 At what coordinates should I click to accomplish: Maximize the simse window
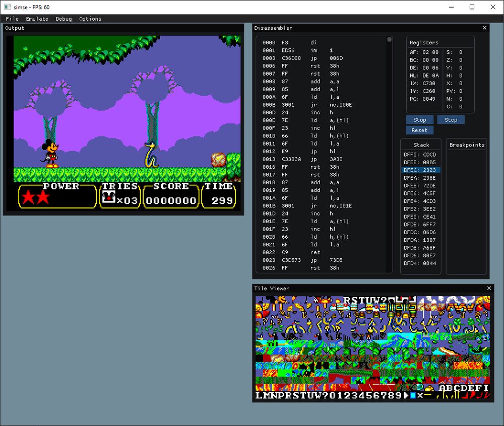[x=472, y=7]
